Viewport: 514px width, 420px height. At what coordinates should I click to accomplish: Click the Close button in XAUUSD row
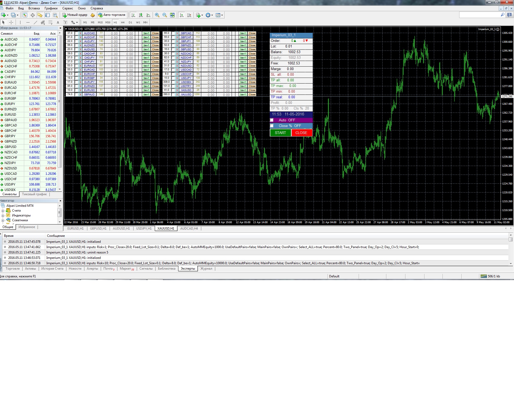coord(252,94)
